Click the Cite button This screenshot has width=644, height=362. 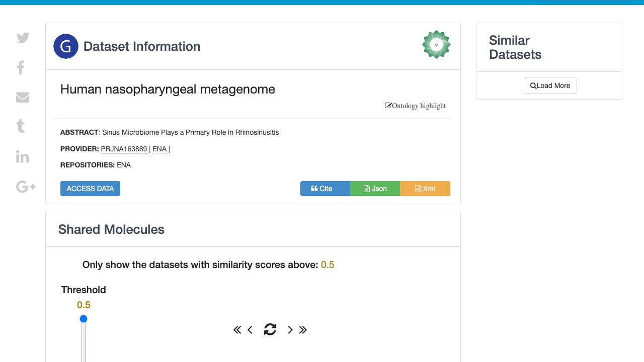click(325, 189)
